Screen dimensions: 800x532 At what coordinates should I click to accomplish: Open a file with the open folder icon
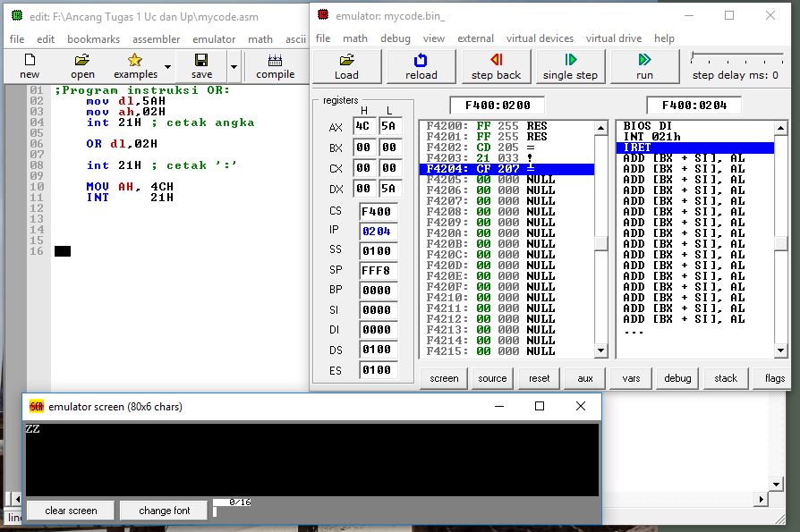[x=82, y=60]
